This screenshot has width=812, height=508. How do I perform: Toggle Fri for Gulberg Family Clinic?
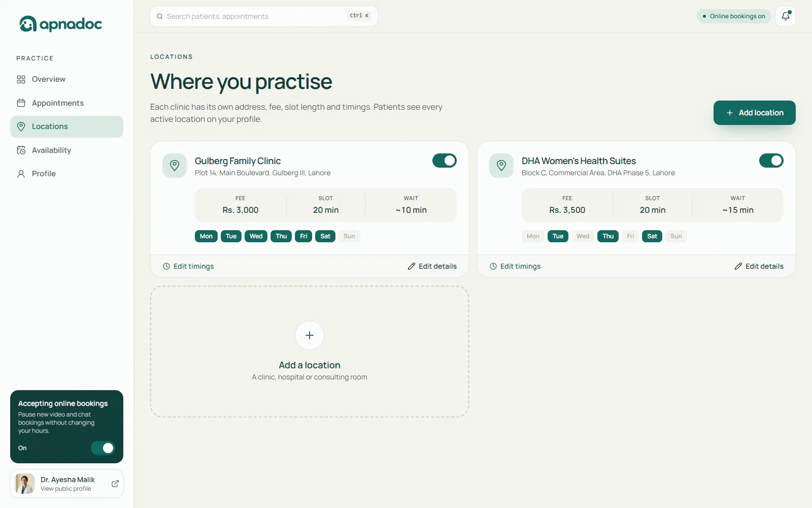click(303, 236)
